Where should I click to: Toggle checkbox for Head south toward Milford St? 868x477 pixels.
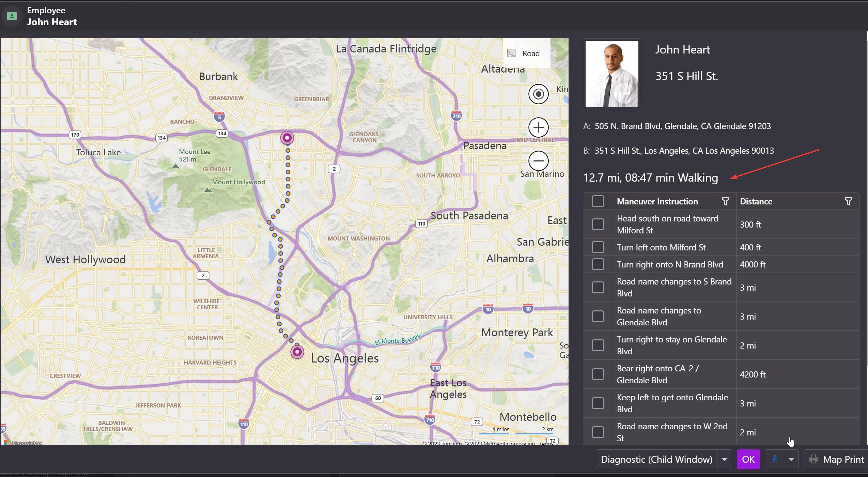point(598,224)
